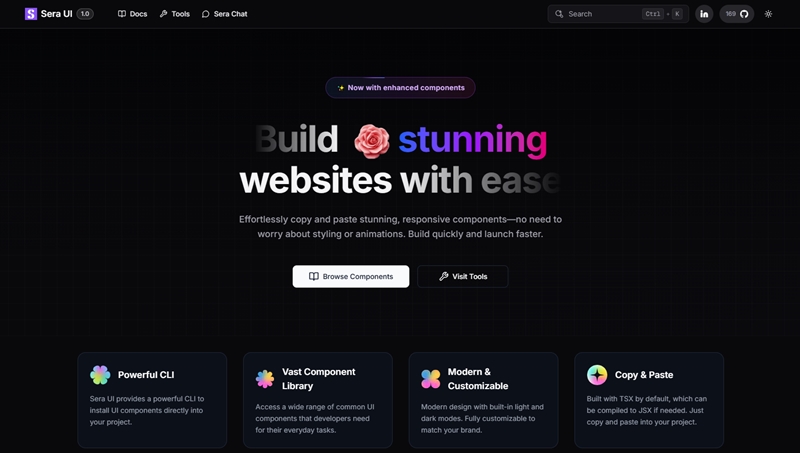800x453 pixels.
Task: Click the Modern & Customizable clover icon
Action: 431,379
